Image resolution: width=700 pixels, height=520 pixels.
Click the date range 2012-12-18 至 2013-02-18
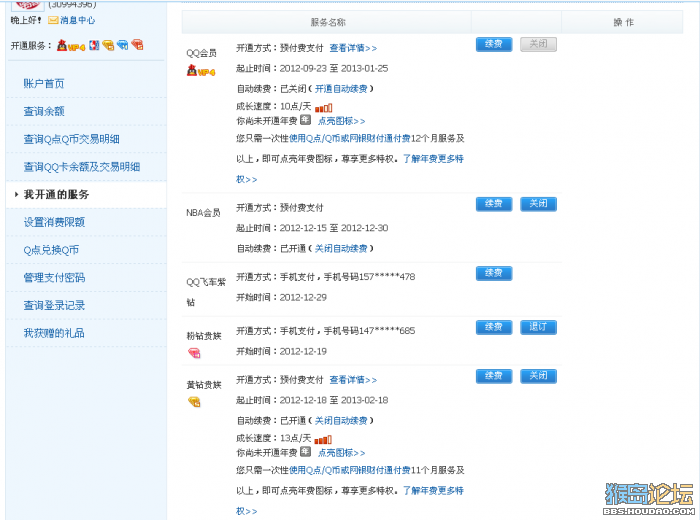click(333, 400)
